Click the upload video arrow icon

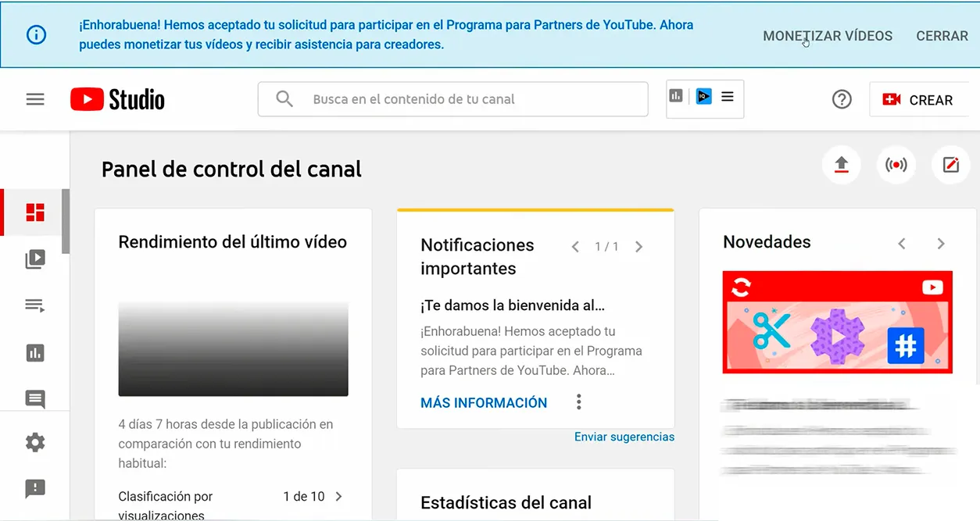[841, 165]
